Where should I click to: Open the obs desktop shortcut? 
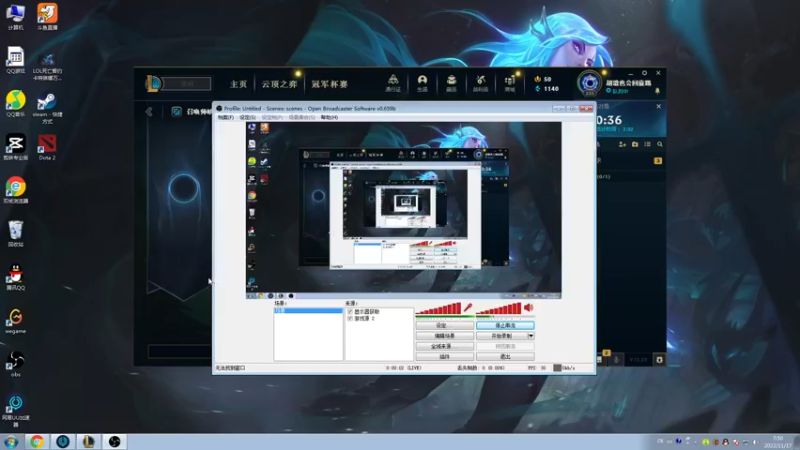15,363
